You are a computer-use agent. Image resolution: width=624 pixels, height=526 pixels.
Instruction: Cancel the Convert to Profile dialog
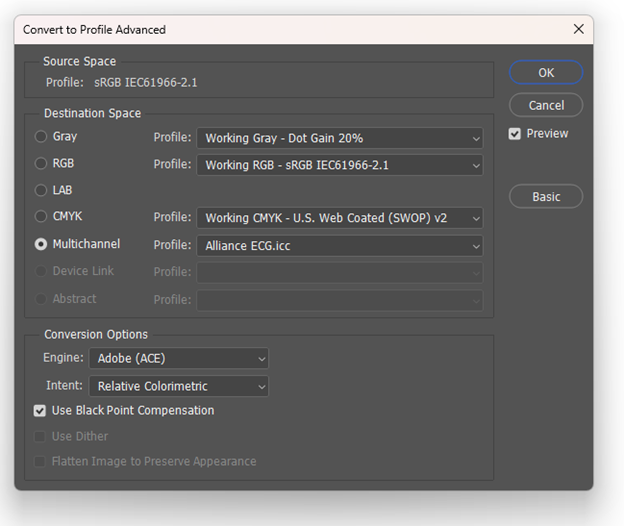click(545, 105)
